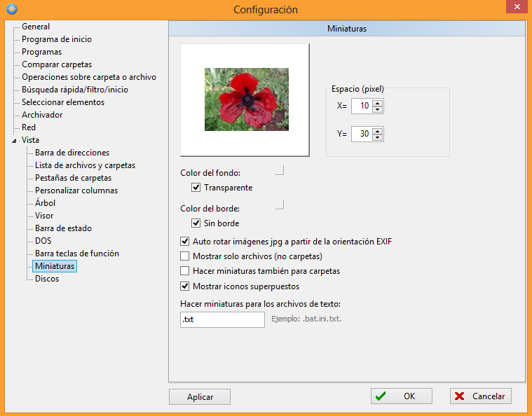Open Pestañas de carpetas settings

point(74,178)
